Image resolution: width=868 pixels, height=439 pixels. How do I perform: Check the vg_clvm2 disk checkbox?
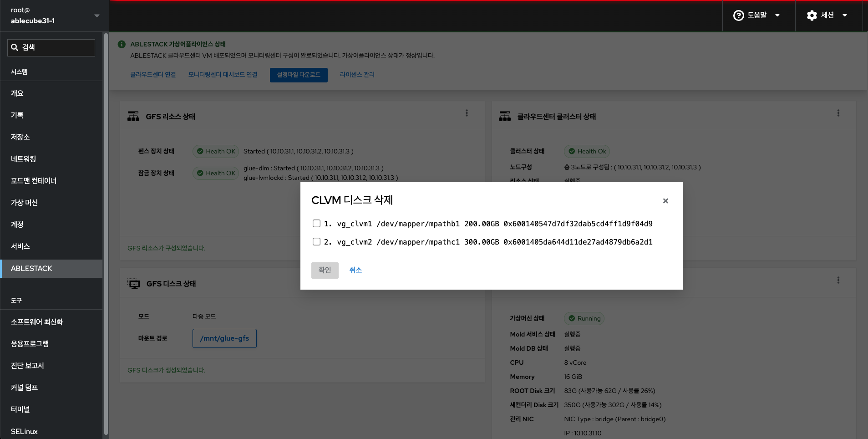pyautogui.click(x=316, y=242)
